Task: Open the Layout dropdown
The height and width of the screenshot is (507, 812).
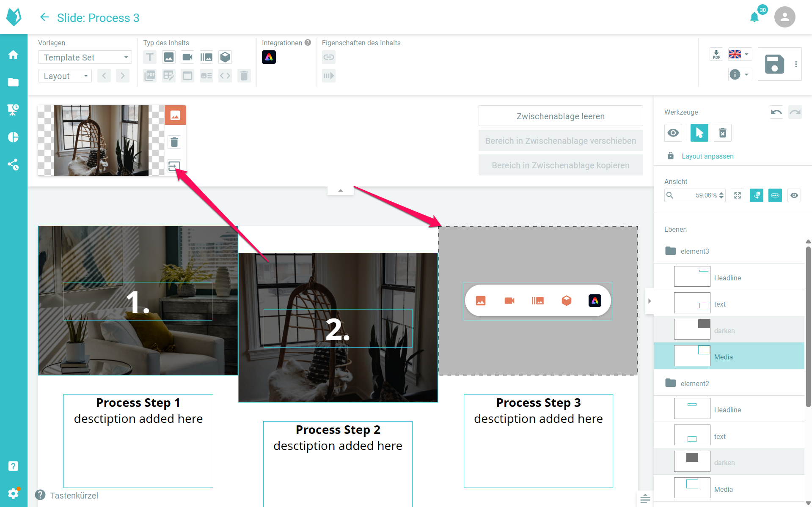Action: (x=65, y=76)
